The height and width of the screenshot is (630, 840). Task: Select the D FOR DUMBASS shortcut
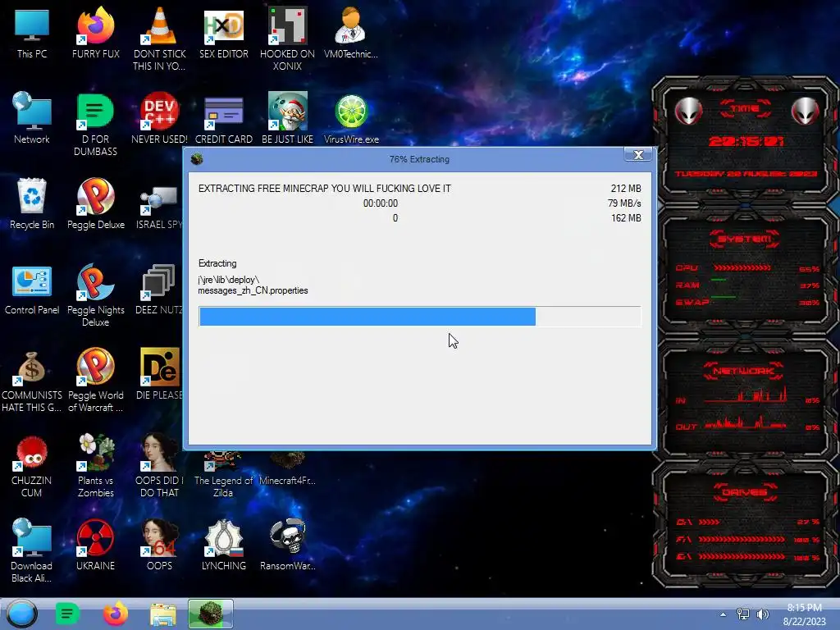tap(95, 125)
